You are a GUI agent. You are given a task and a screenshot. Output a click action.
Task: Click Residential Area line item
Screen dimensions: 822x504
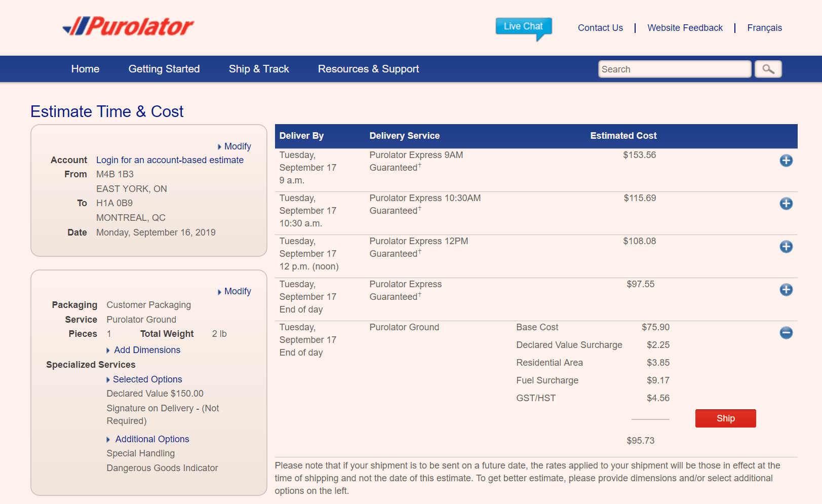(x=550, y=363)
